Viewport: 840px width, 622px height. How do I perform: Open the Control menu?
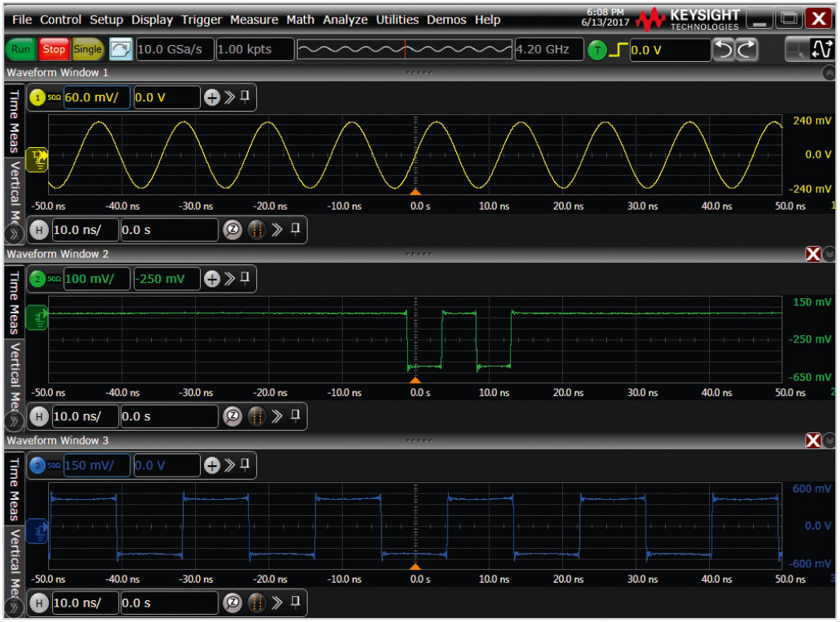coord(60,20)
